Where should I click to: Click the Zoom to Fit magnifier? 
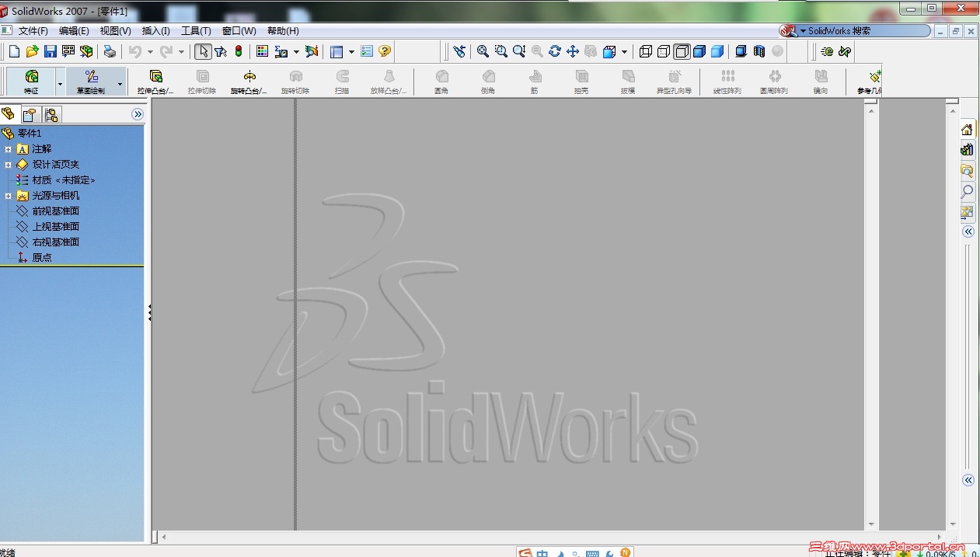click(x=483, y=51)
